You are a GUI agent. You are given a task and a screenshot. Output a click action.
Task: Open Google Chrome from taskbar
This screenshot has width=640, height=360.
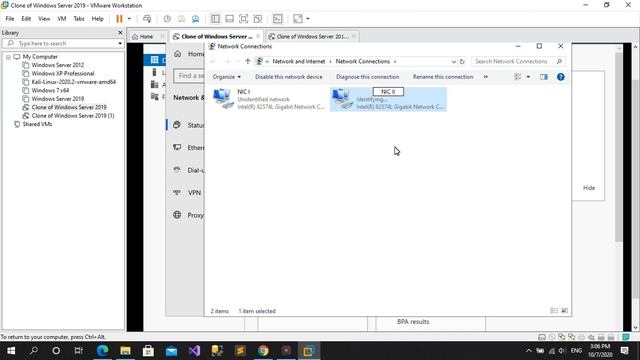(263, 351)
